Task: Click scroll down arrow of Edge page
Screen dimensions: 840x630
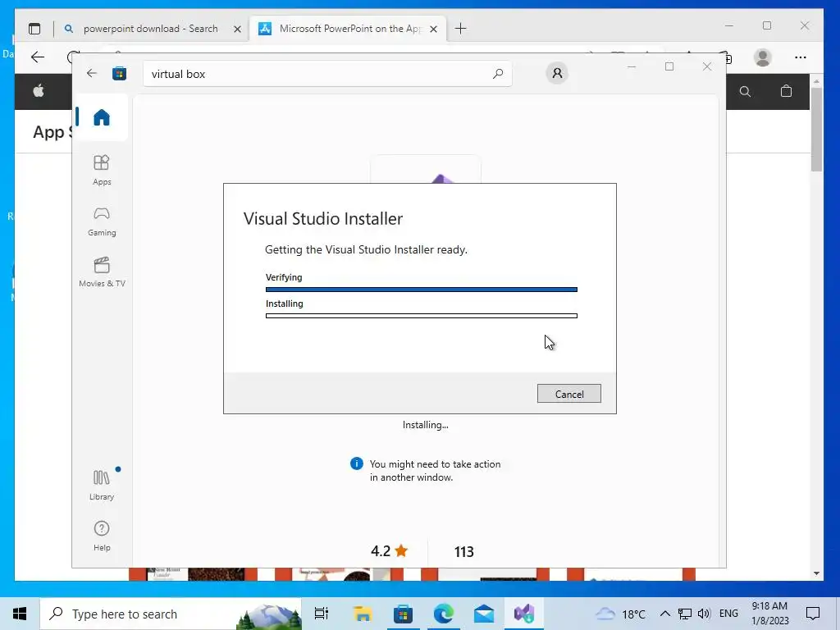Action: coord(816,573)
